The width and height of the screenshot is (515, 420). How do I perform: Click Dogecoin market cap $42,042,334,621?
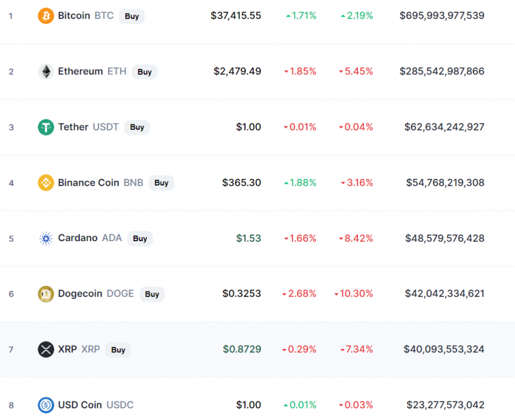pyautogui.click(x=445, y=293)
